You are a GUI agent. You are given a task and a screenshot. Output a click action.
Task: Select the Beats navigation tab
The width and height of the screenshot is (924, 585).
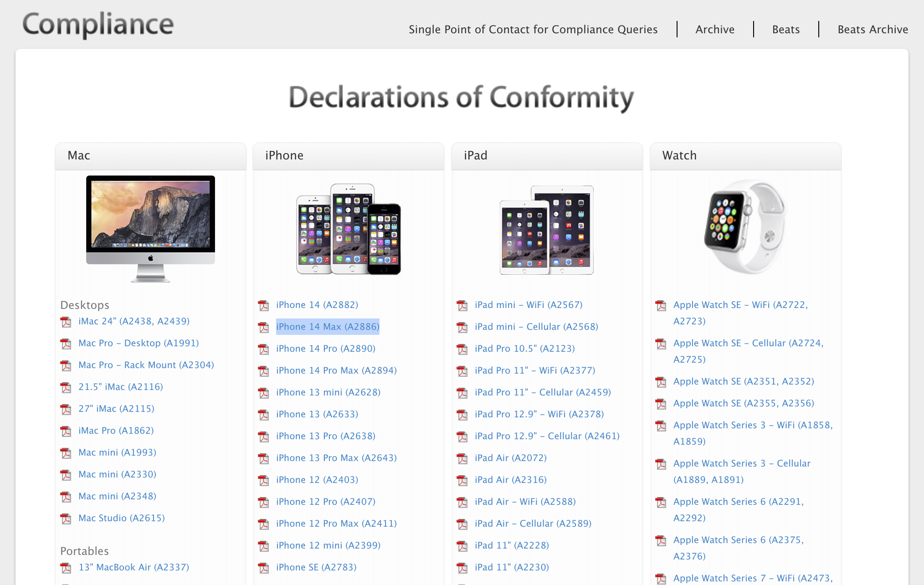(786, 30)
